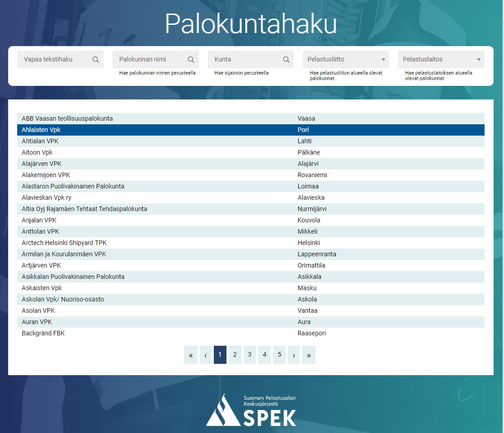Open Aitoon Vpk entry
Viewport: 504px width, 433px height.
point(251,152)
